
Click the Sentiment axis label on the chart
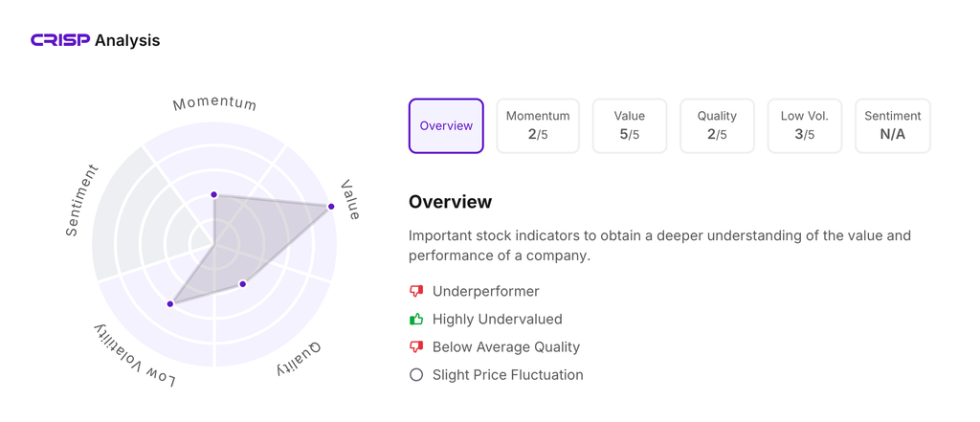[x=82, y=200]
